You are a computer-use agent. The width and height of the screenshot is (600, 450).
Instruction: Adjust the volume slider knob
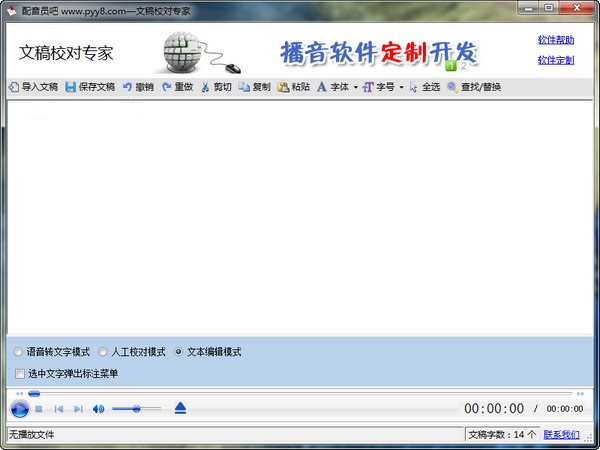(137, 409)
